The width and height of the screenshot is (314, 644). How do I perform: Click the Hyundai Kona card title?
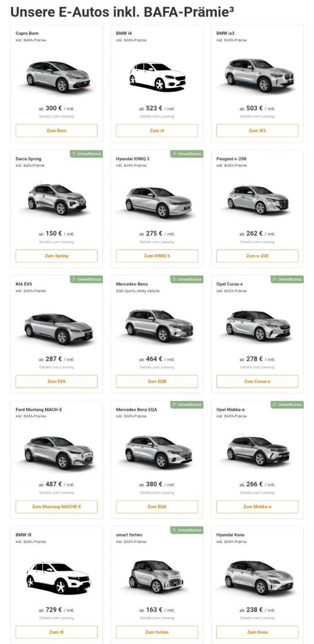pyautogui.click(x=230, y=535)
